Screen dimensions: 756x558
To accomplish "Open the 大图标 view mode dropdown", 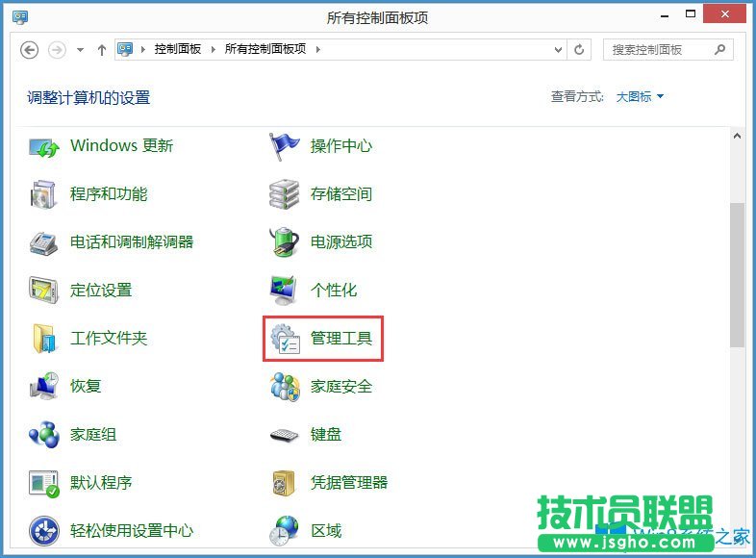I will pyautogui.click(x=640, y=97).
